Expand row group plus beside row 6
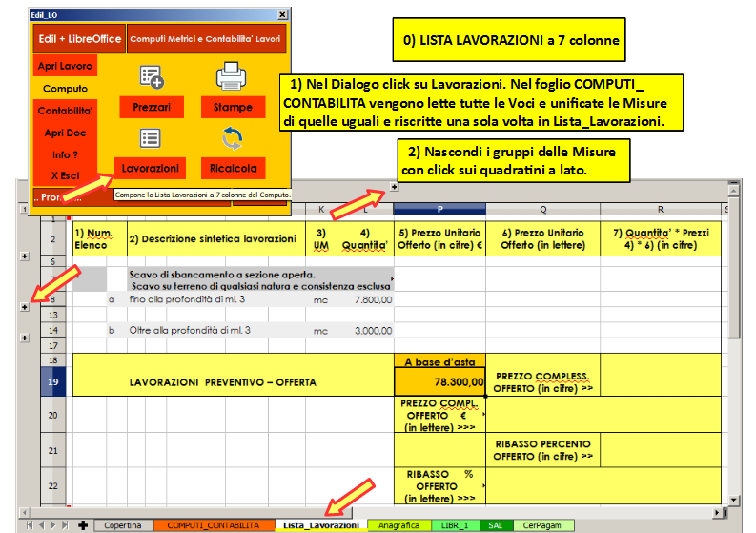 pos(25,256)
